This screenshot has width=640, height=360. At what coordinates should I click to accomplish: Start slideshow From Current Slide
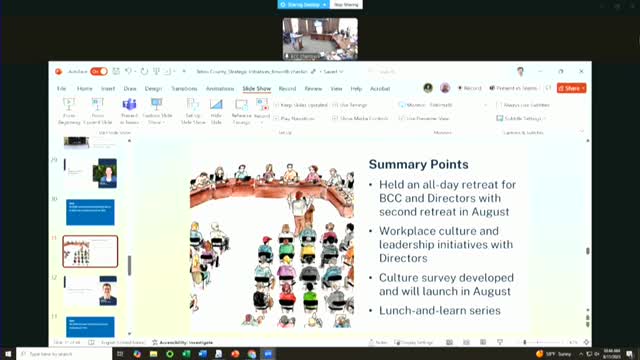click(x=97, y=111)
